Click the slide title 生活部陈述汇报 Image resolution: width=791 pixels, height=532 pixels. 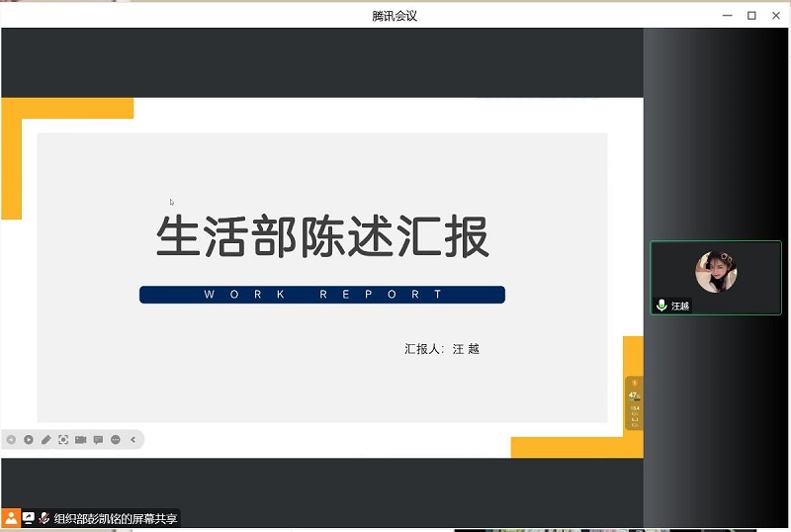point(322,238)
